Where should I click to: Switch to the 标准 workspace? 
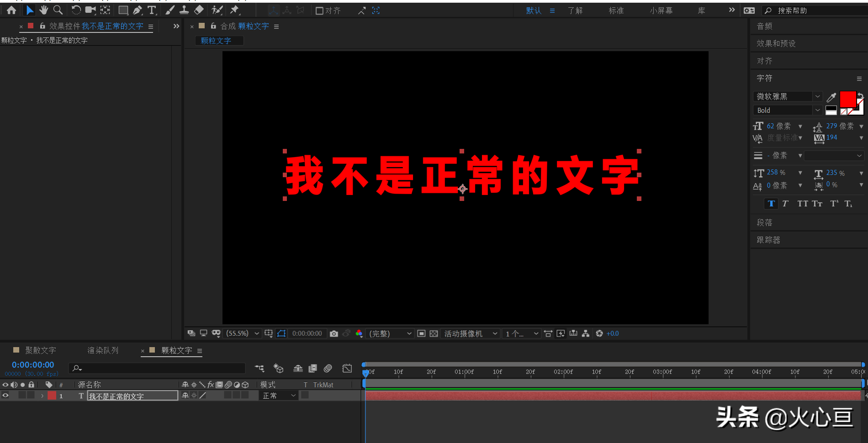(616, 11)
